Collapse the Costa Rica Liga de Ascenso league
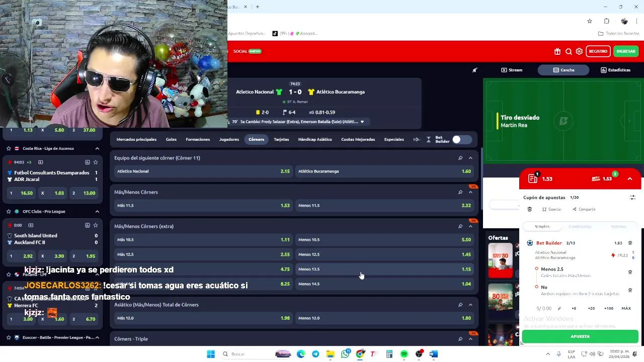This screenshot has height=362, width=644. (97, 148)
